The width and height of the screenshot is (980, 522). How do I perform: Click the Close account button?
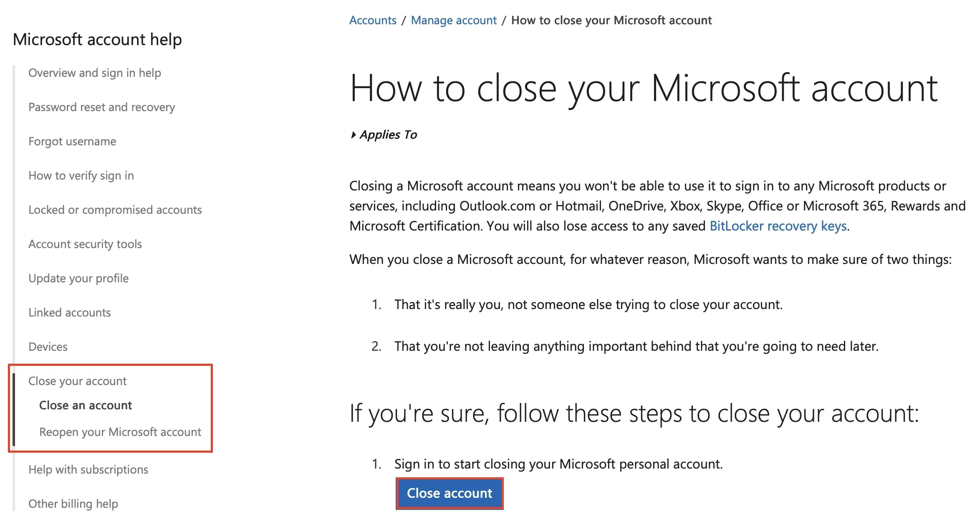coord(450,493)
